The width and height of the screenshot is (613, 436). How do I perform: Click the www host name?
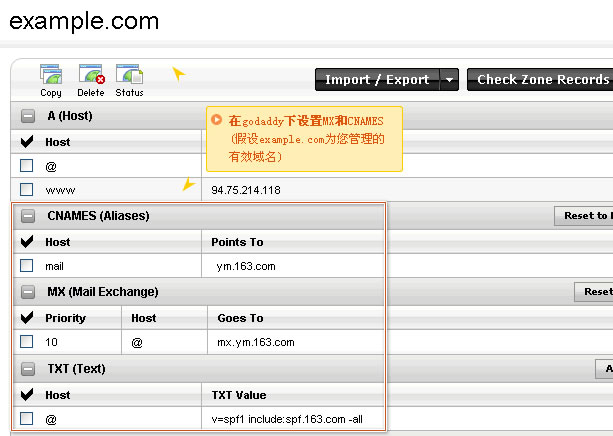pyautogui.click(x=60, y=191)
